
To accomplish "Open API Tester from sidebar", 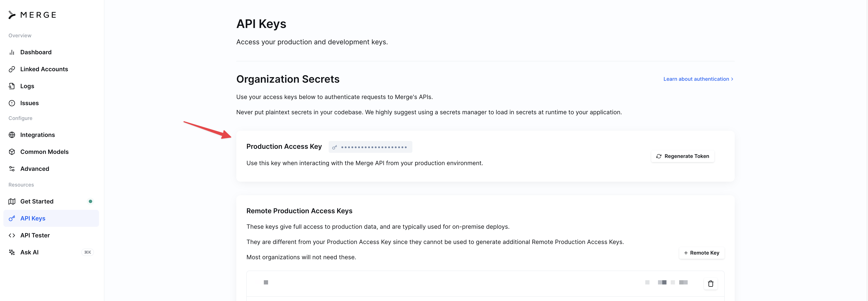I will 35,235.
